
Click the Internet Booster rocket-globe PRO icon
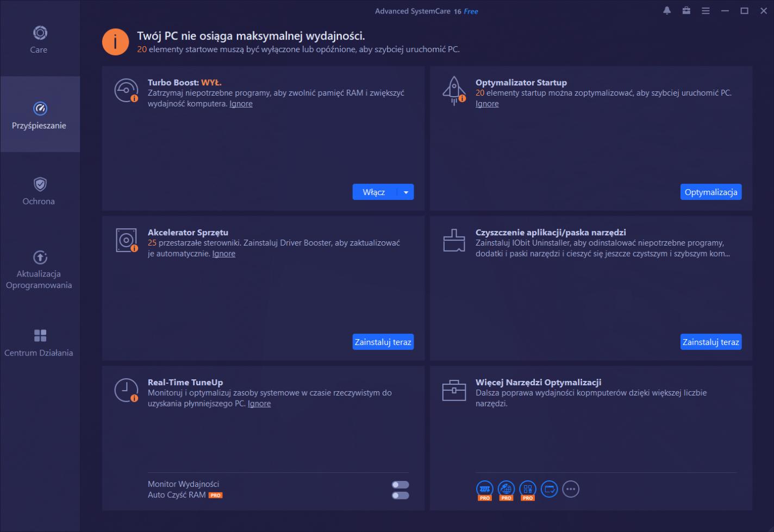point(506,489)
